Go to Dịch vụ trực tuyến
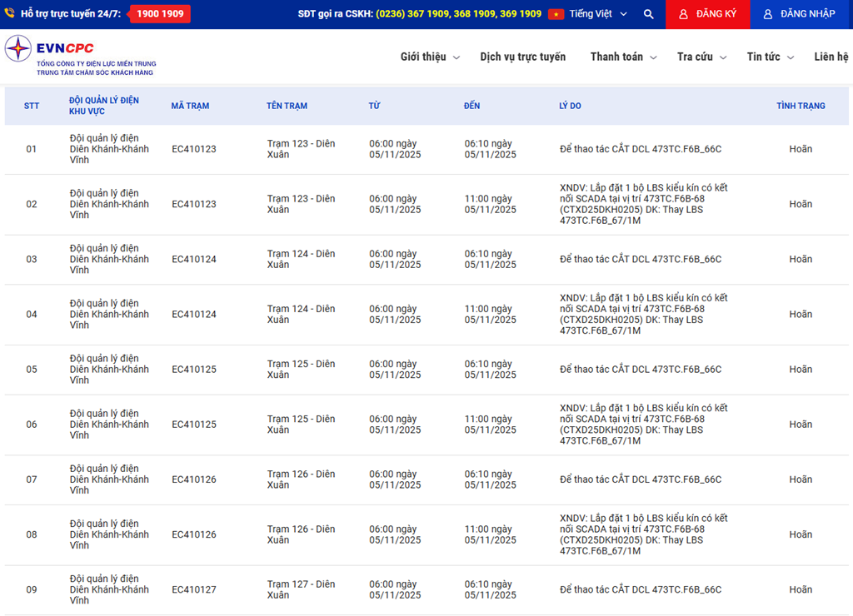The width and height of the screenshot is (853, 616). [522, 57]
